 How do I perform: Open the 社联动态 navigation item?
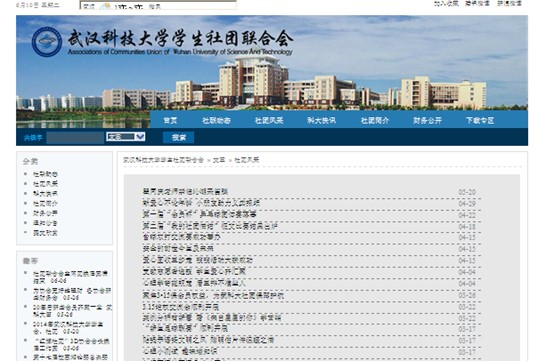tap(216, 120)
